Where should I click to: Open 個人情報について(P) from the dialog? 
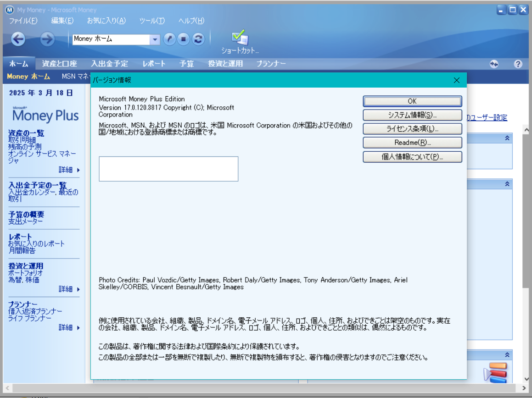[412, 157]
